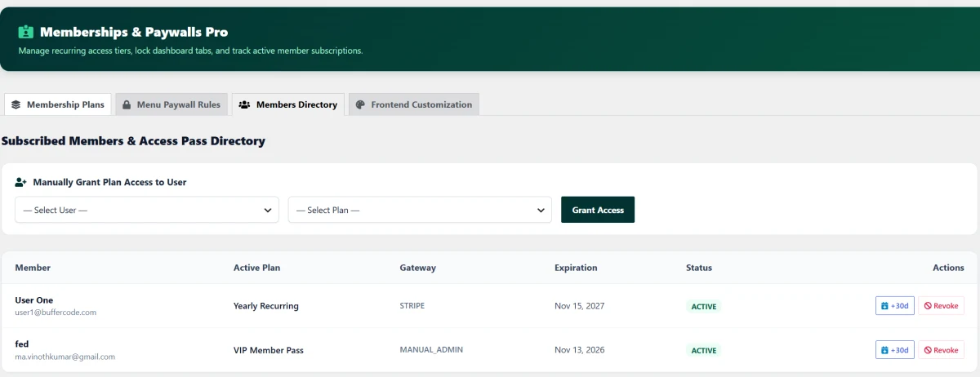The image size is (980, 377).
Task: Click the member name fed
Action: pos(22,344)
